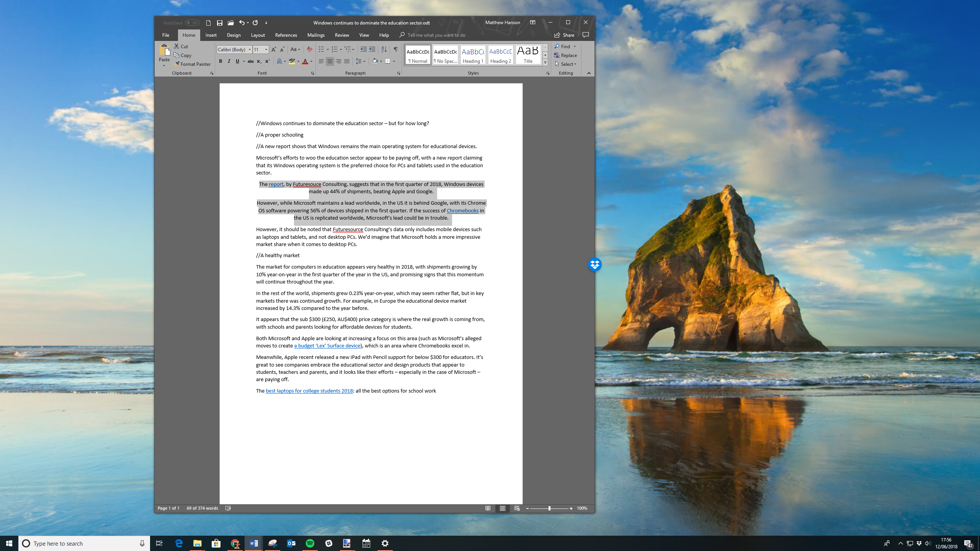
Task: Toggle Bold formatting on selected text
Action: click(x=220, y=61)
